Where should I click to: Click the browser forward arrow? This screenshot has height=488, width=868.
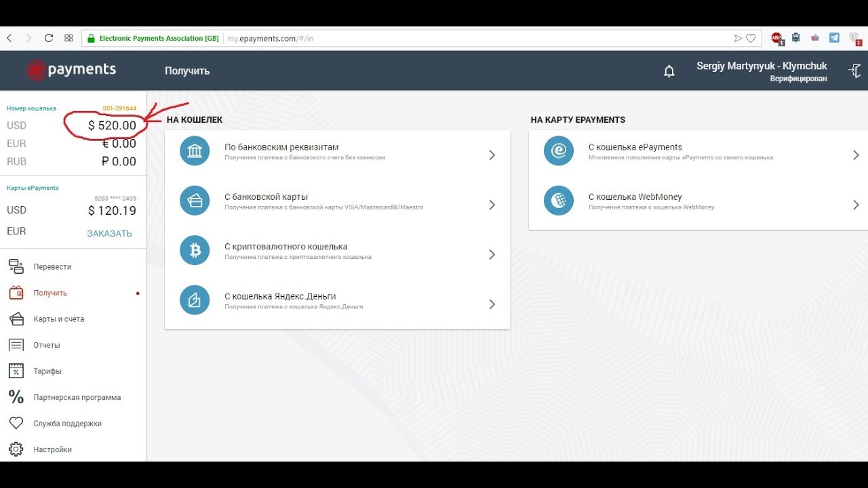coord(28,39)
